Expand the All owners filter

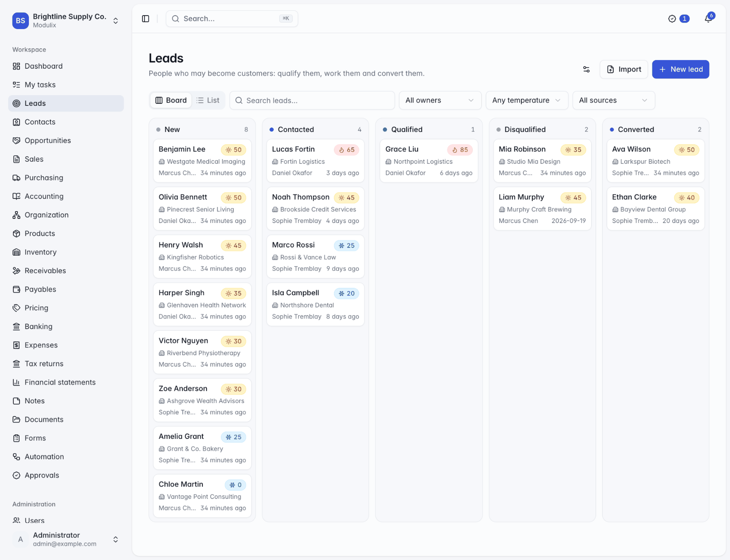[440, 100]
